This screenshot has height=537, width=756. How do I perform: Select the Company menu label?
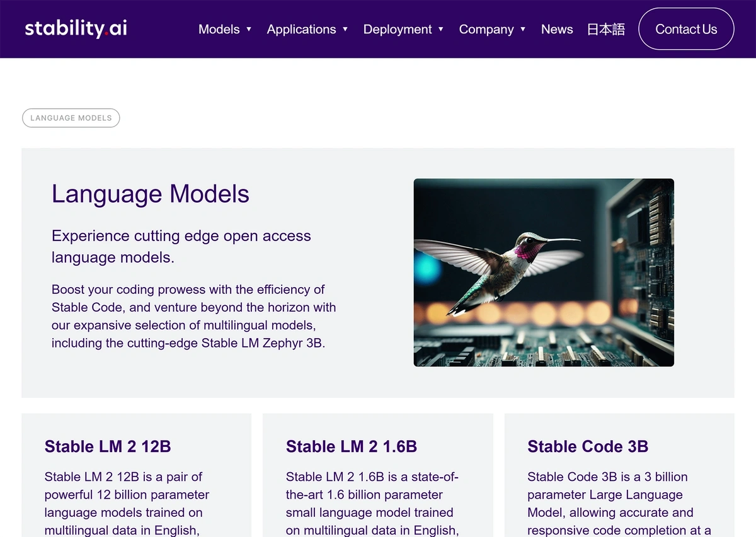(x=486, y=30)
